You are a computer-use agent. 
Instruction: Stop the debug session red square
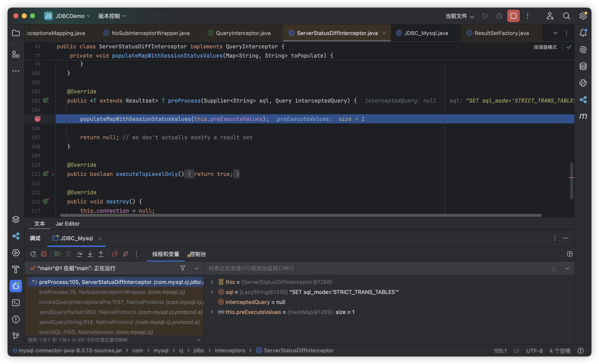(44, 254)
